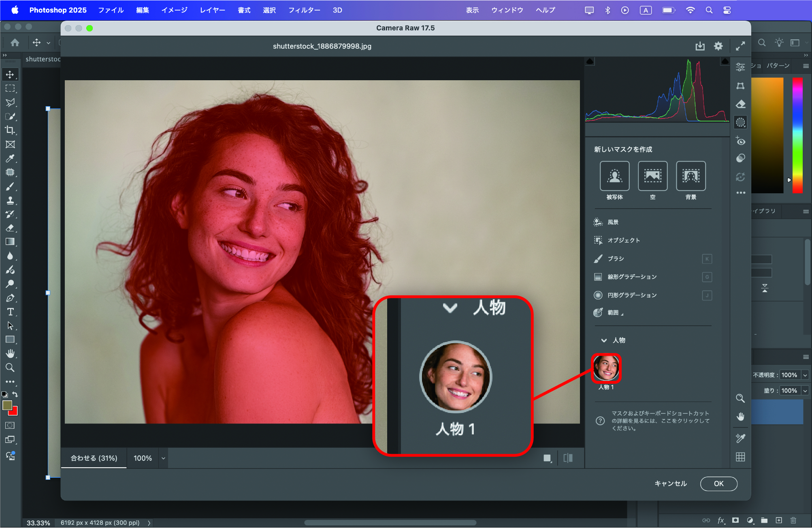Click the 空 sky mask button
This screenshot has width=812, height=528.
[652, 176]
